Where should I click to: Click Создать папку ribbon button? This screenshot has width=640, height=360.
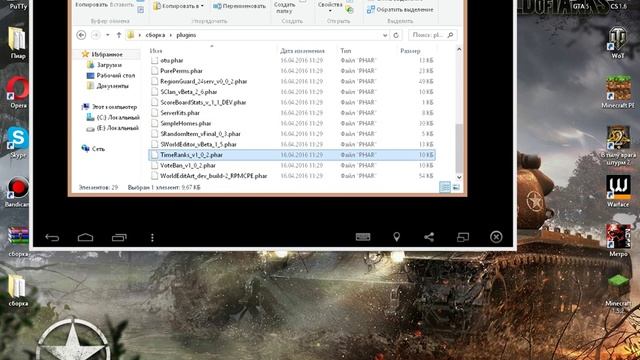click(284, 7)
